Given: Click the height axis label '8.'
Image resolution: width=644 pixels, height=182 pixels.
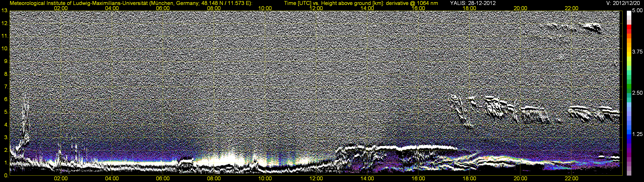Looking at the screenshot, I should 6,74.
